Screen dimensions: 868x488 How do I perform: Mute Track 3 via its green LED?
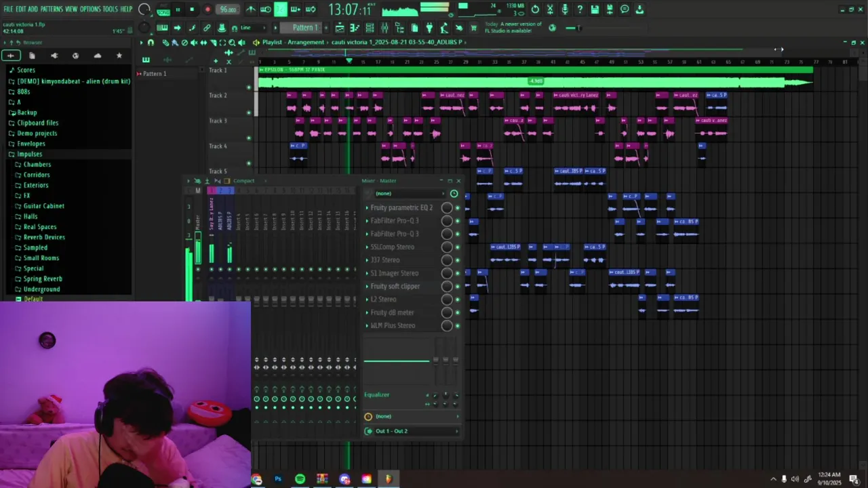pos(249,138)
